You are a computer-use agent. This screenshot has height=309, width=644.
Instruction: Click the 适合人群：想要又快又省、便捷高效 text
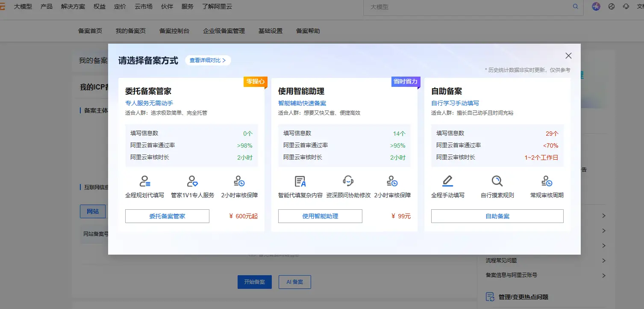[319, 113]
